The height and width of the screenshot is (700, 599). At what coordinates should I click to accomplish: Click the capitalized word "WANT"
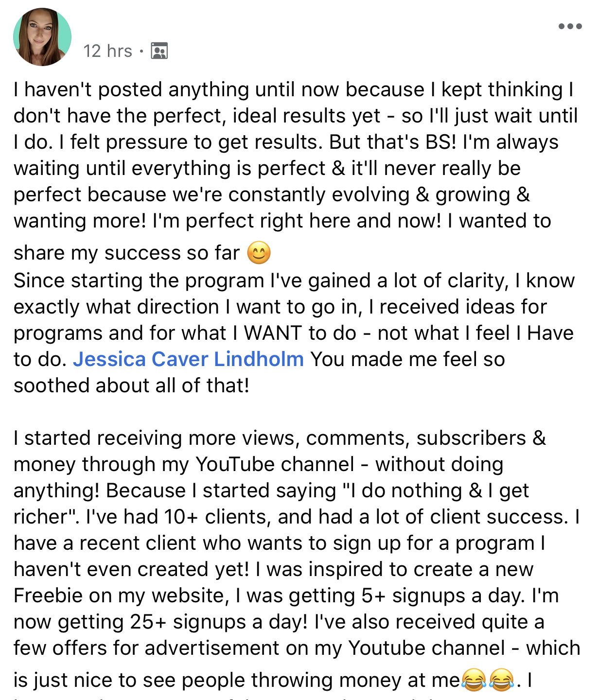tap(273, 333)
